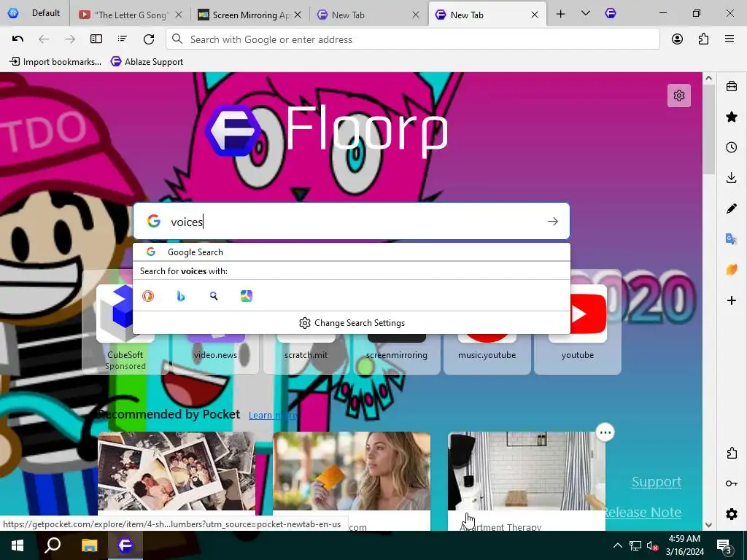Open the music.youtube shortcut tile
Image resolution: width=747 pixels, height=560 pixels.
pyautogui.click(x=487, y=355)
